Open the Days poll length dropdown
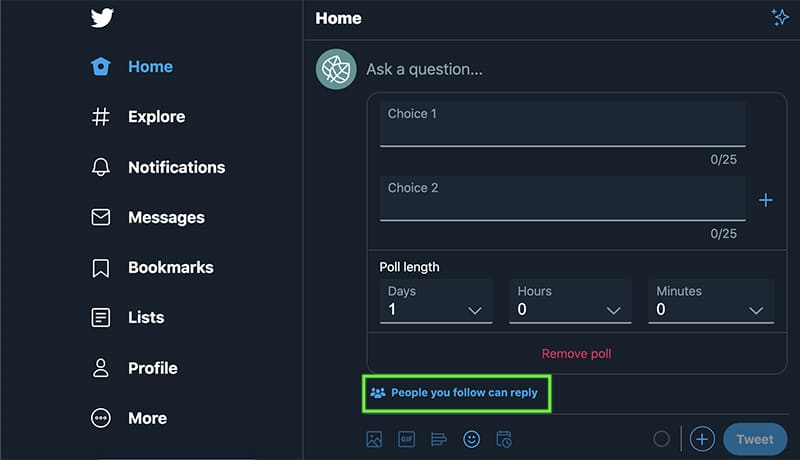The height and width of the screenshot is (460, 800). (x=435, y=301)
